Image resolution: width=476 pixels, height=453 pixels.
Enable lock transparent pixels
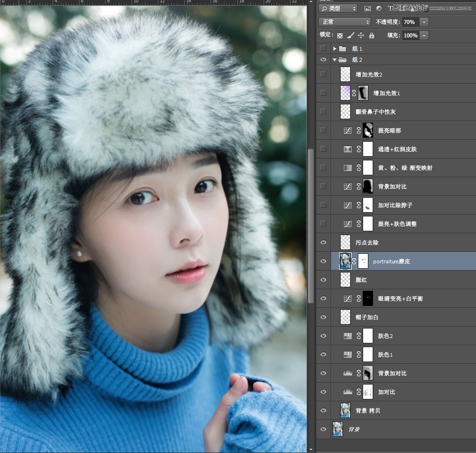coord(340,35)
